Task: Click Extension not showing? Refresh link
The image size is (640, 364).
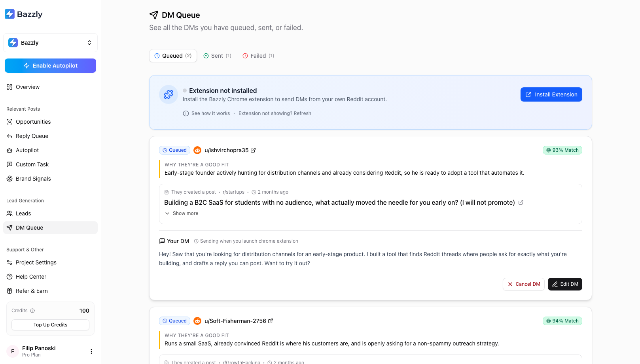Action: pos(275,113)
